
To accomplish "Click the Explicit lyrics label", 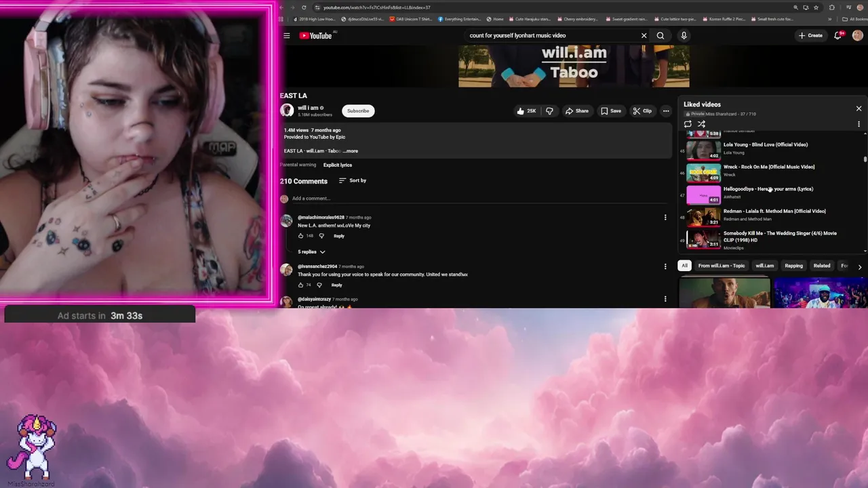I will (x=338, y=165).
